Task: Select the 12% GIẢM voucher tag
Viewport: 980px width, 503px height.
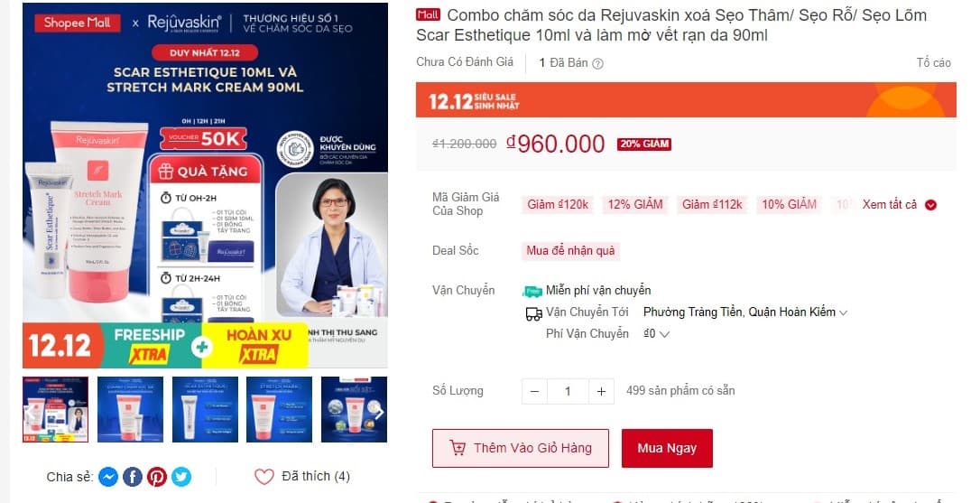Action: (635, 205)
